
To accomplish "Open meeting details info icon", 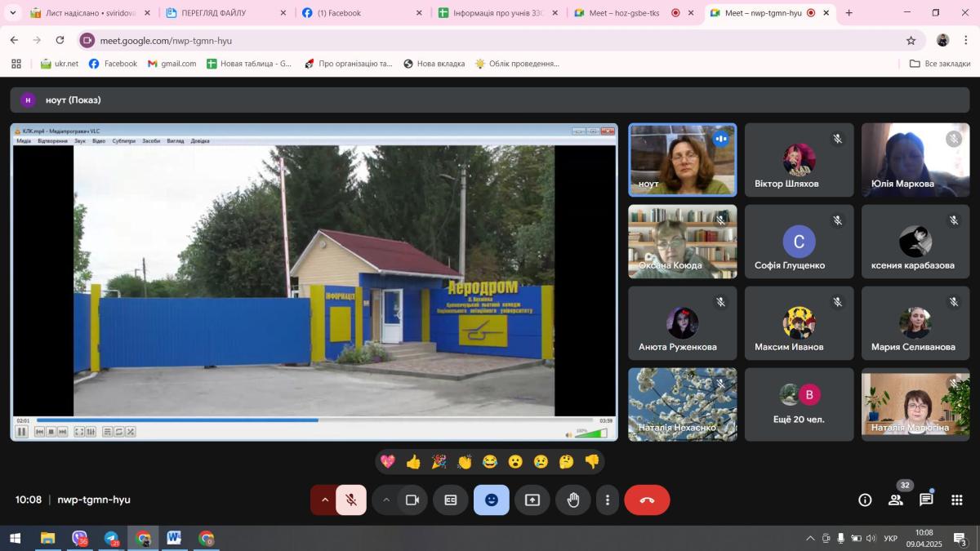I will click(865, 500).
